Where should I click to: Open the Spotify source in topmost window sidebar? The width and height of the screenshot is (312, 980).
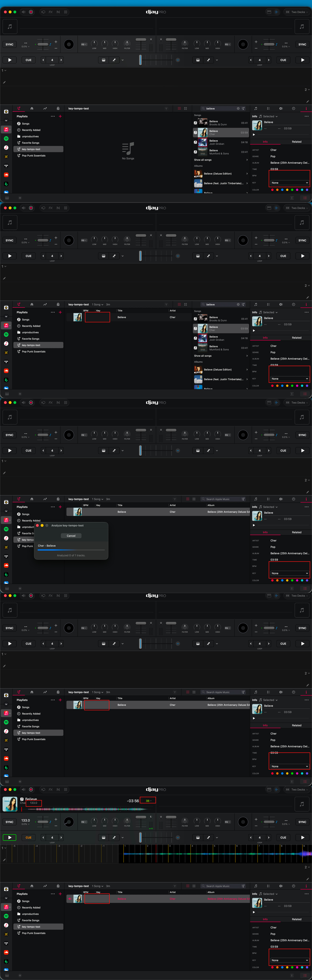click(x=6, y=138)
